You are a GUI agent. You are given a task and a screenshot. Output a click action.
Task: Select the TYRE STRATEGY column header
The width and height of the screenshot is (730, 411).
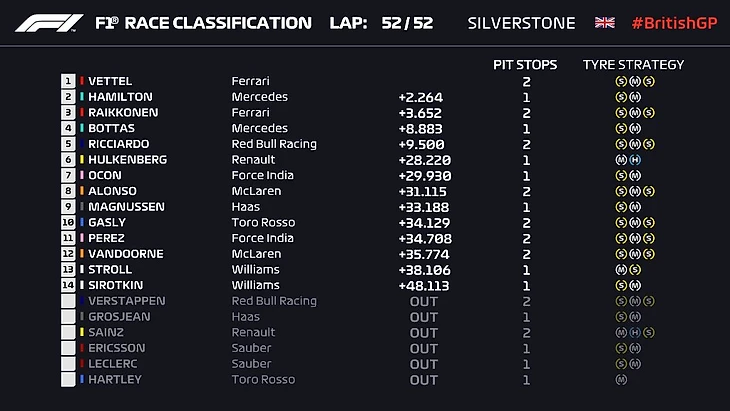click(x=633, y=64)
